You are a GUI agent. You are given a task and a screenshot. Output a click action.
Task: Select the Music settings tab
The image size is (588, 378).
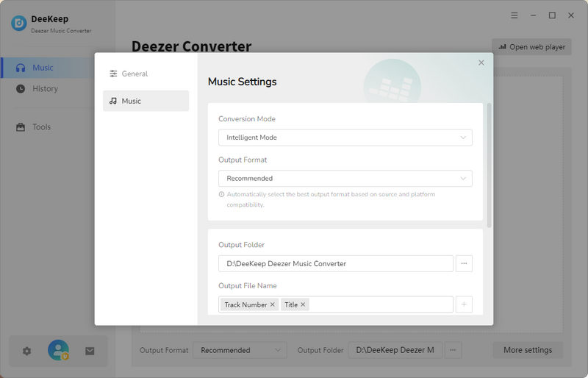pyautogui.click(x=146, y=101)
